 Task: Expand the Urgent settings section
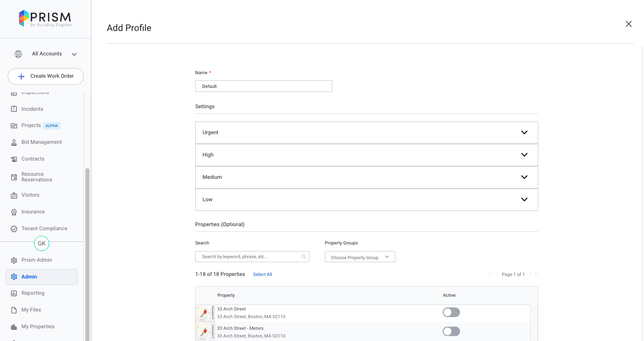tap(524, 133)
